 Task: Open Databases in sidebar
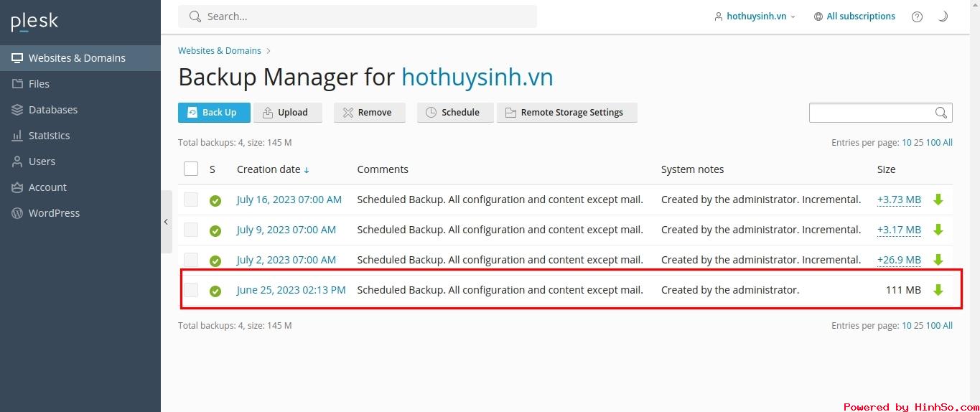(80, 110)
